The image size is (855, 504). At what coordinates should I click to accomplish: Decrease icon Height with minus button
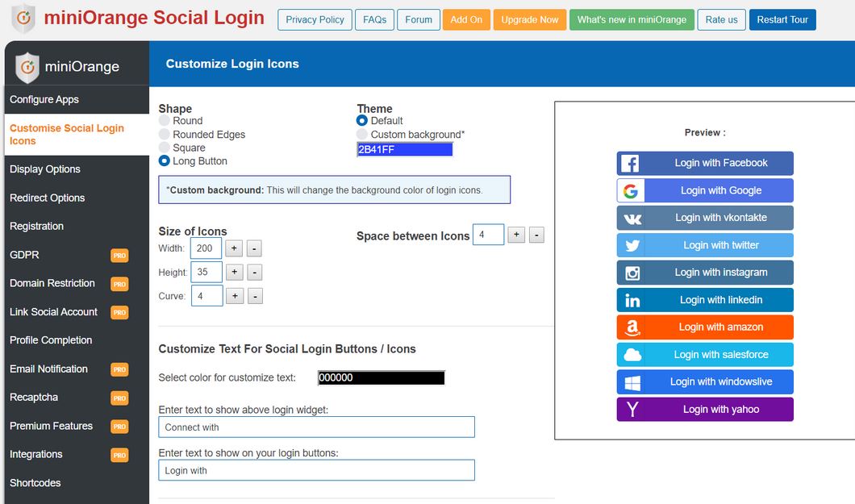255,272
